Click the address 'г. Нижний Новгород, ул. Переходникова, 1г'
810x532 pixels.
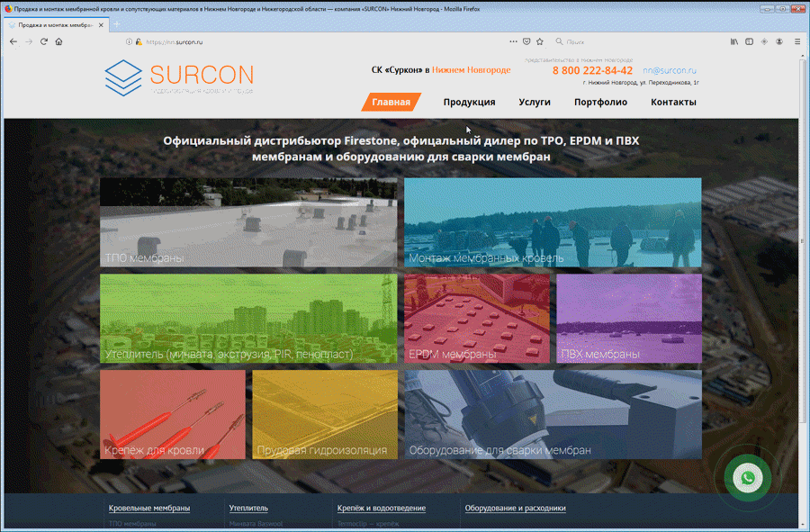click(641, 83)
